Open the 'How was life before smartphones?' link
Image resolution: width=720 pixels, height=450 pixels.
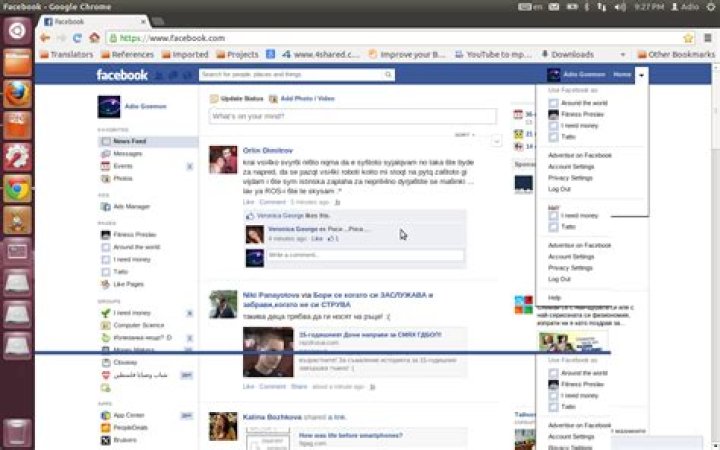(350, 435)
